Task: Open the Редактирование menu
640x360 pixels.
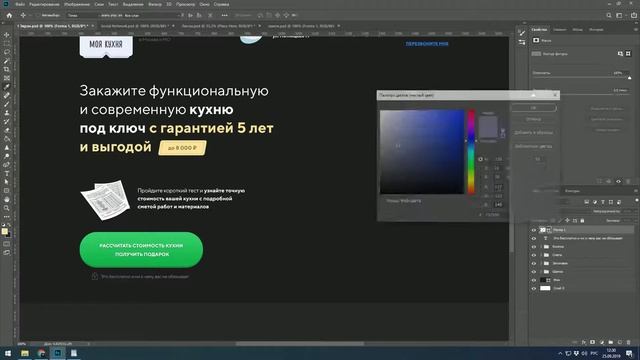Action: [44, 4]
